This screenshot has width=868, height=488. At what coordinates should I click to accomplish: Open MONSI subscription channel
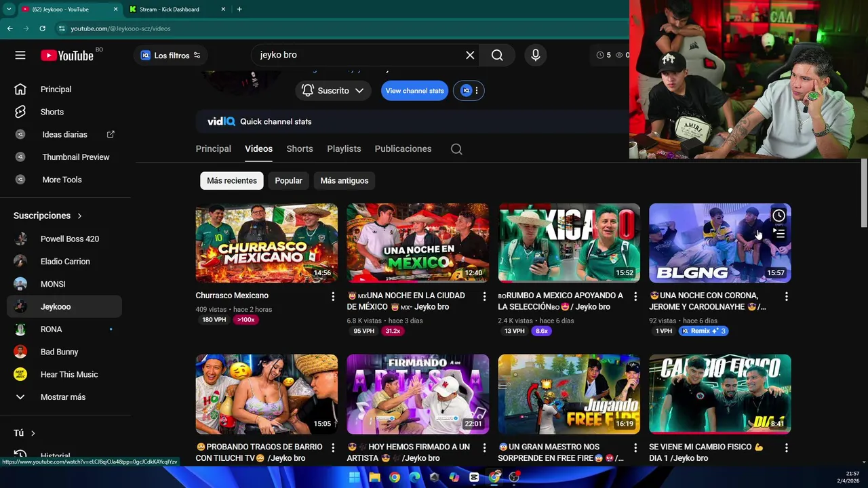[x=64, y=284]
